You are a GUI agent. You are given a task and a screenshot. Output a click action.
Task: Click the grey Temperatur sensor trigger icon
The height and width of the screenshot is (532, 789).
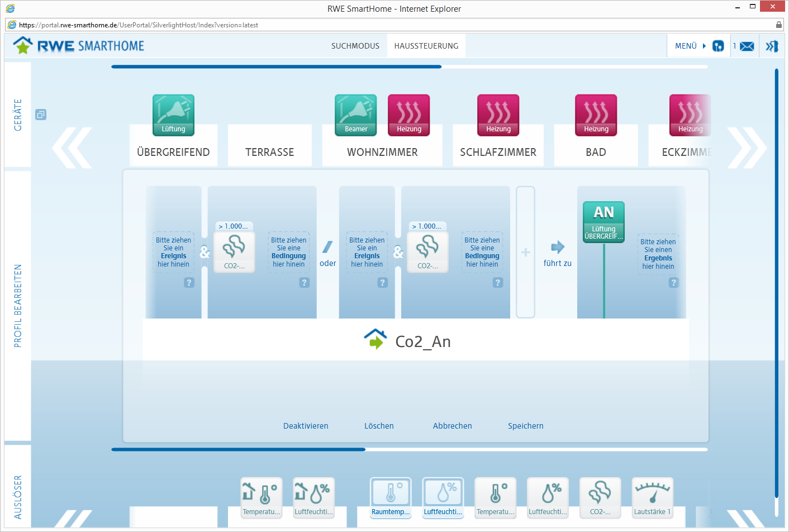[x=495, y=497]
